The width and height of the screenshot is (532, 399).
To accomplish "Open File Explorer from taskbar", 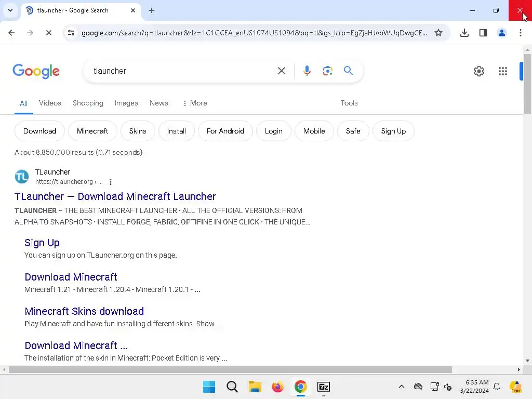I will pos(255,387).
